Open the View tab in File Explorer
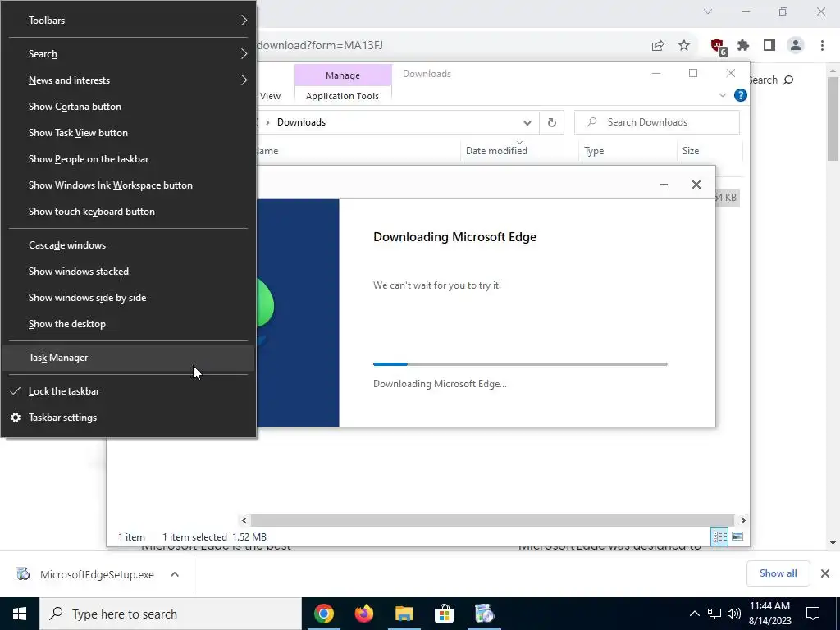 click(x=270, y=96)
